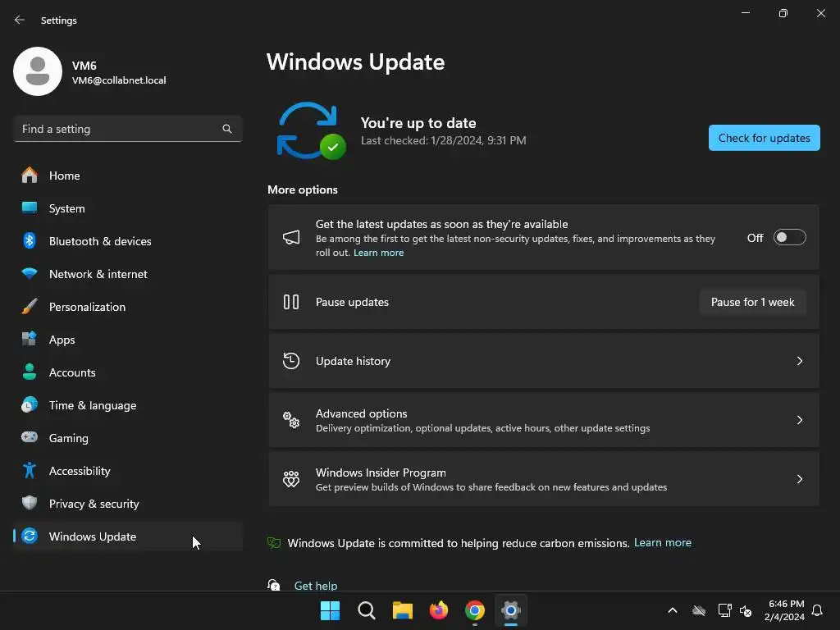The height and width of the screenshot is (630, 840).
Task: Click the Privacy & security shield icon
Action: coord(30,503)
